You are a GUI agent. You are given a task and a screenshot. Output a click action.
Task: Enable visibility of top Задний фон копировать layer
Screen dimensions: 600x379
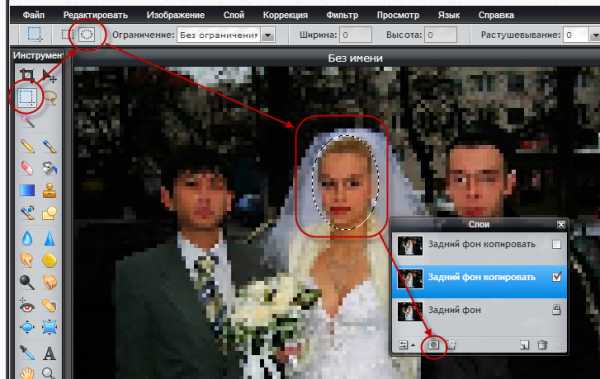point(556,244)
